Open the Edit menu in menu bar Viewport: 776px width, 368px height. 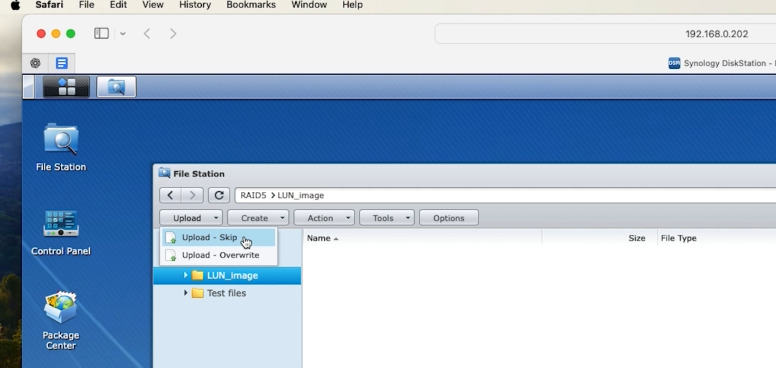[118, 5]
